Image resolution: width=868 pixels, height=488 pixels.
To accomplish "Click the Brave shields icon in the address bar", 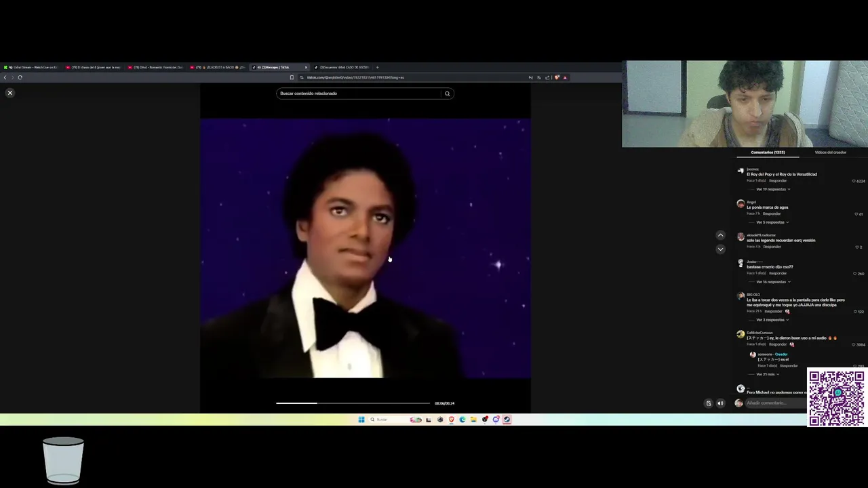I will (557, 77).
